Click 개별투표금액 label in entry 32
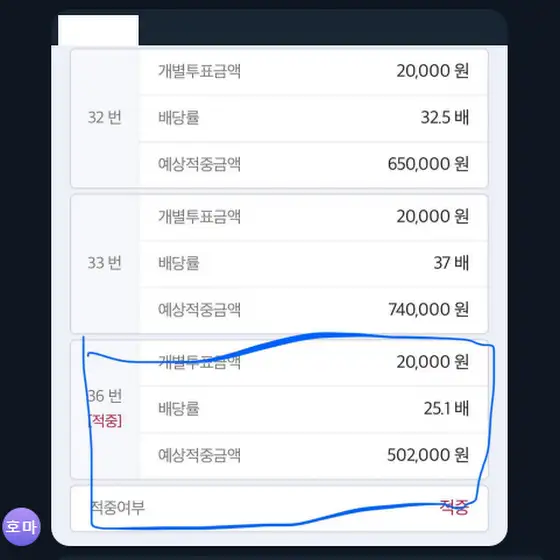The width and height of the screenshot is (560, 560). (199, 71)
